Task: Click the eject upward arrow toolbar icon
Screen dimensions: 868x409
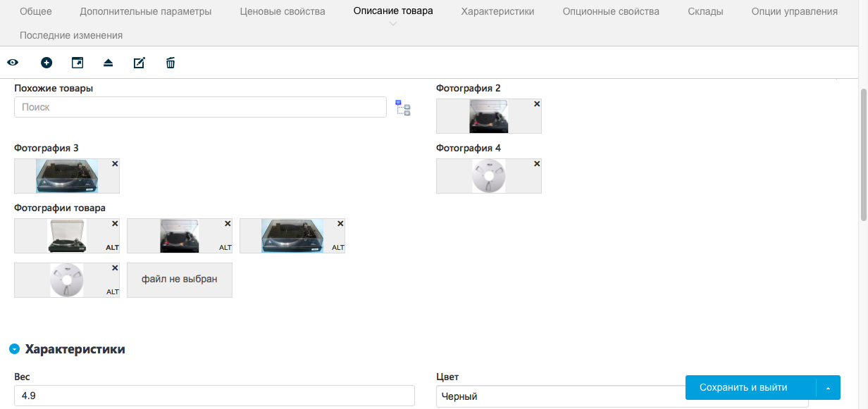Action: (108, 63)
